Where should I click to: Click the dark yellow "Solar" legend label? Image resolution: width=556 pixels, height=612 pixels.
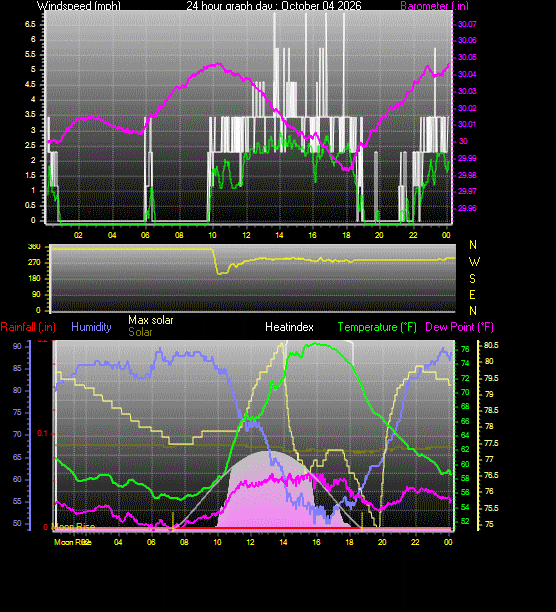click(140, 332)
